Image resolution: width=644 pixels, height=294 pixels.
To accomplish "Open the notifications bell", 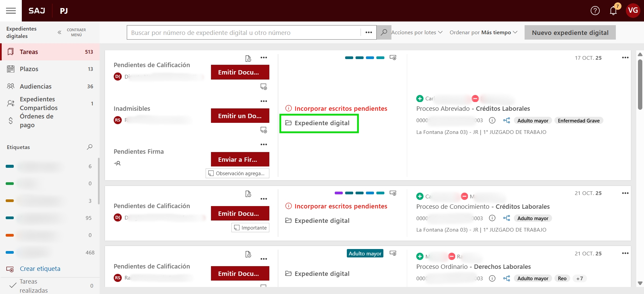I will tap(613, 11).
